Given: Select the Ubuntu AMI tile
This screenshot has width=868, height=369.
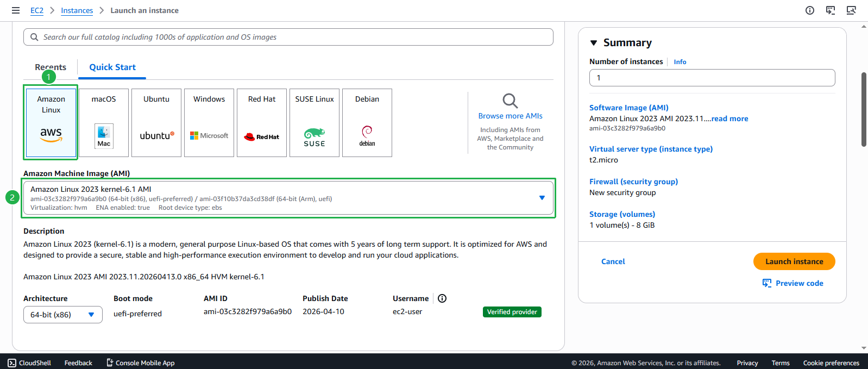Looking at the screenshot, I should coord(156,123).
